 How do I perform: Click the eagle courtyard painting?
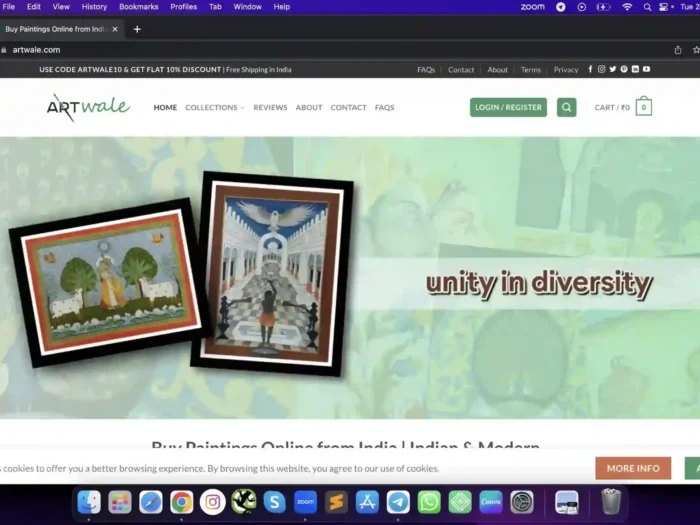click(272, 274)
